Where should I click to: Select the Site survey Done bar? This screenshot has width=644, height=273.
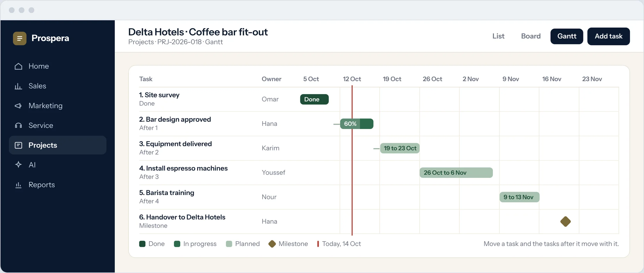pos(314,99)
